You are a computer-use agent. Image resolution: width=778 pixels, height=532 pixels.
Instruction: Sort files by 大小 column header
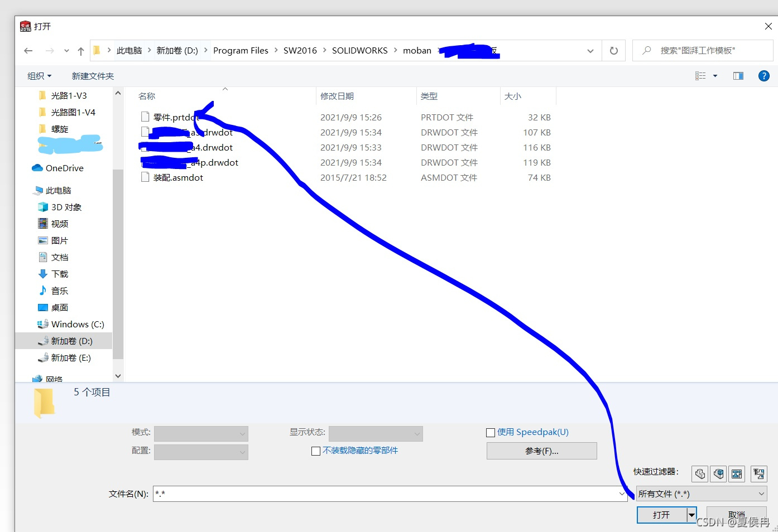(x=513, y=96)
